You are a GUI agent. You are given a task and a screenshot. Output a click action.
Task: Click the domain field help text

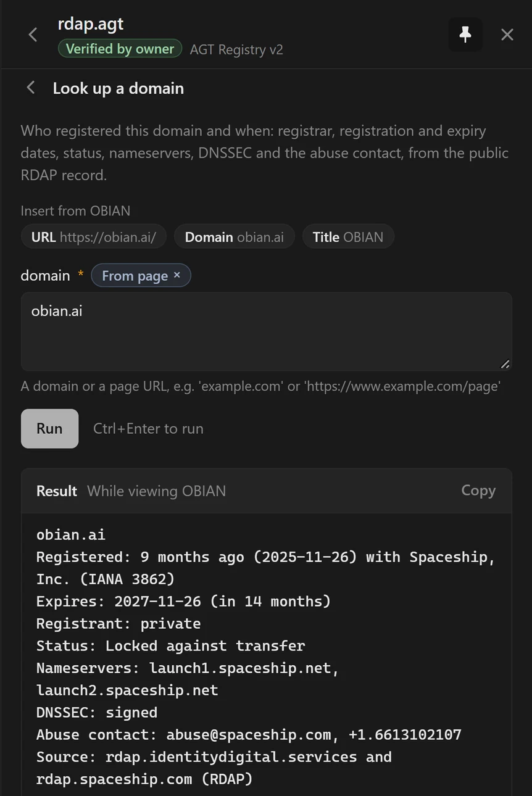coord(260,386)
